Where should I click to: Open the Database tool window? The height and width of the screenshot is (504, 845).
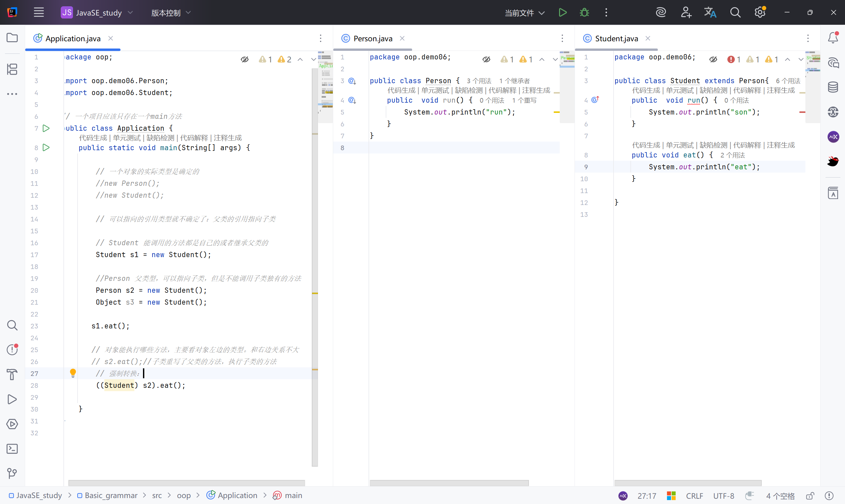point(833,87)
